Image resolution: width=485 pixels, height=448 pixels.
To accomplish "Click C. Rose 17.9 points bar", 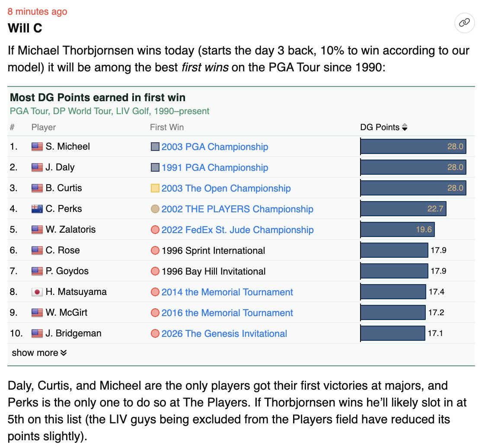I will 394,250.
